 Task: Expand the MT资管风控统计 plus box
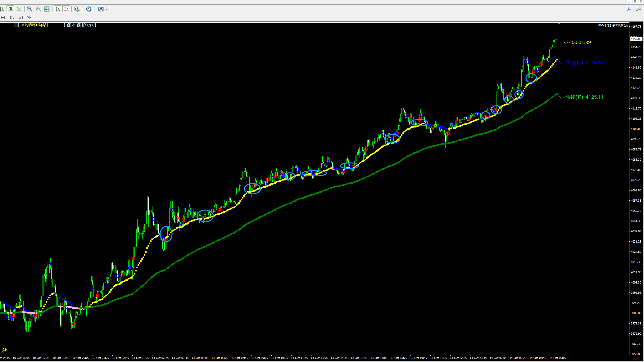point(16,25)
